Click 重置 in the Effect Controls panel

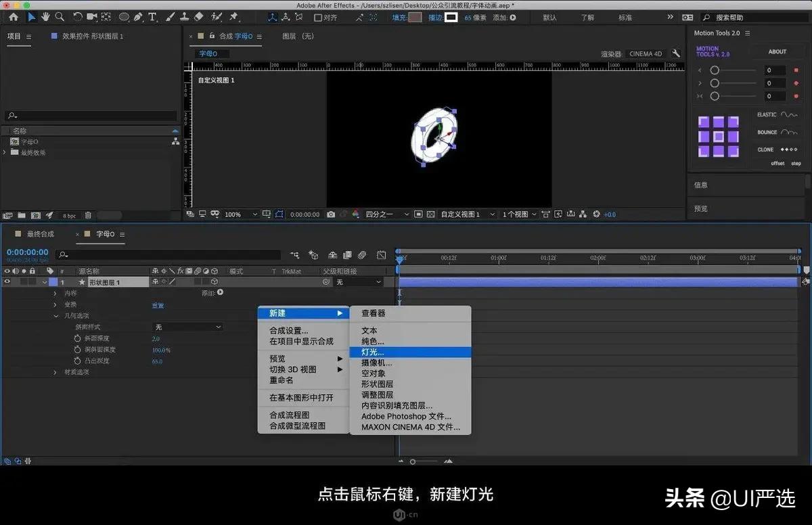click(158, 305)
